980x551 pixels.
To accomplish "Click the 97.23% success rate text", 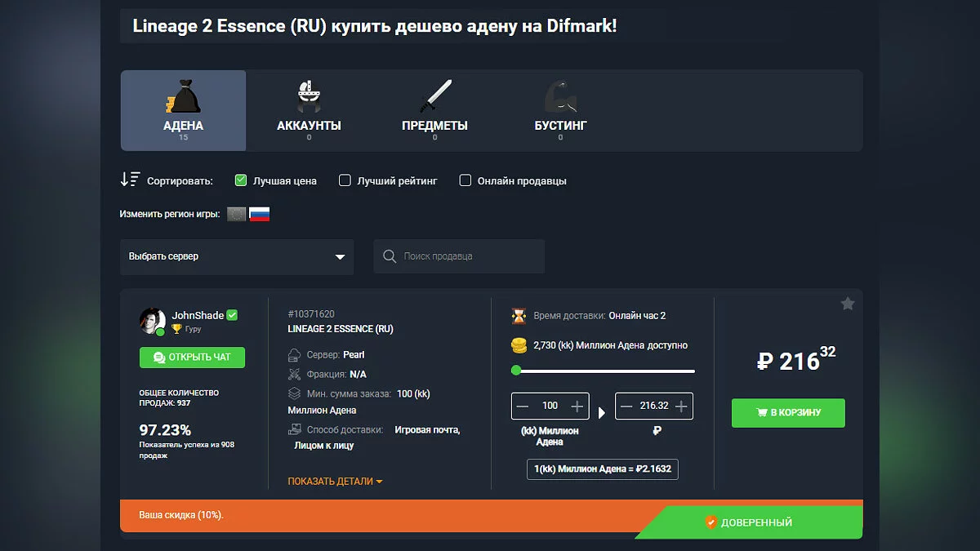I will 165,430.
